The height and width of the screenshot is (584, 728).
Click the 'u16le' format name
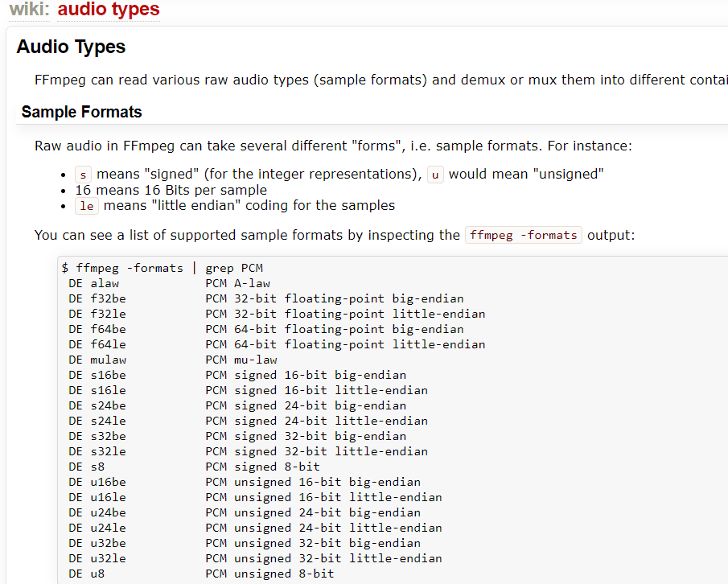coord(108,497)
